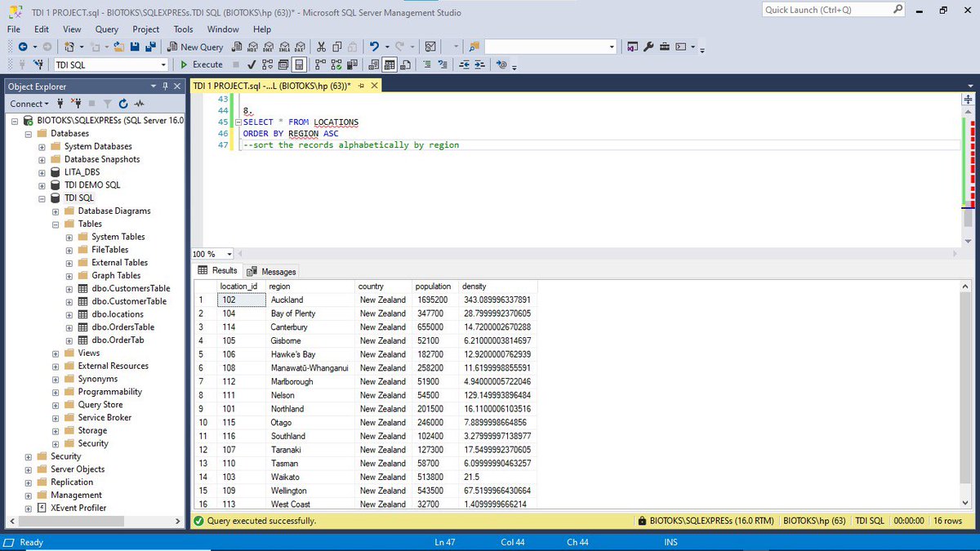The height and width of the screenshot is (551, 980).
Task: Expand the LITA_DBS database node
Action: click(x=42, y=172)
